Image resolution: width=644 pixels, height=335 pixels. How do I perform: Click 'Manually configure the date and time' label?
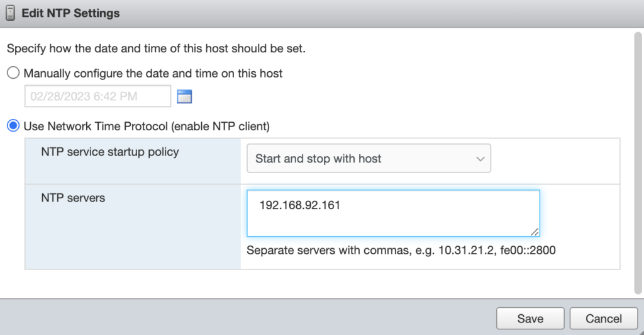click(153, 73)
